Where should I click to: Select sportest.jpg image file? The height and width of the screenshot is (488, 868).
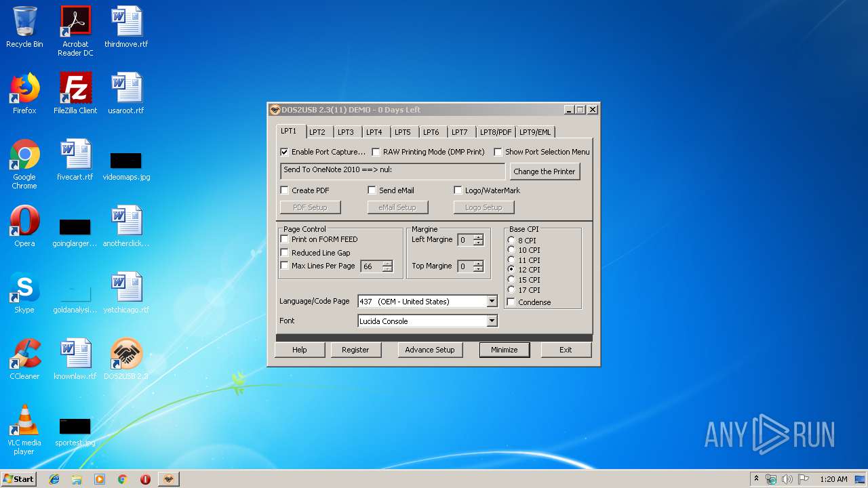[x=75, y=432]
